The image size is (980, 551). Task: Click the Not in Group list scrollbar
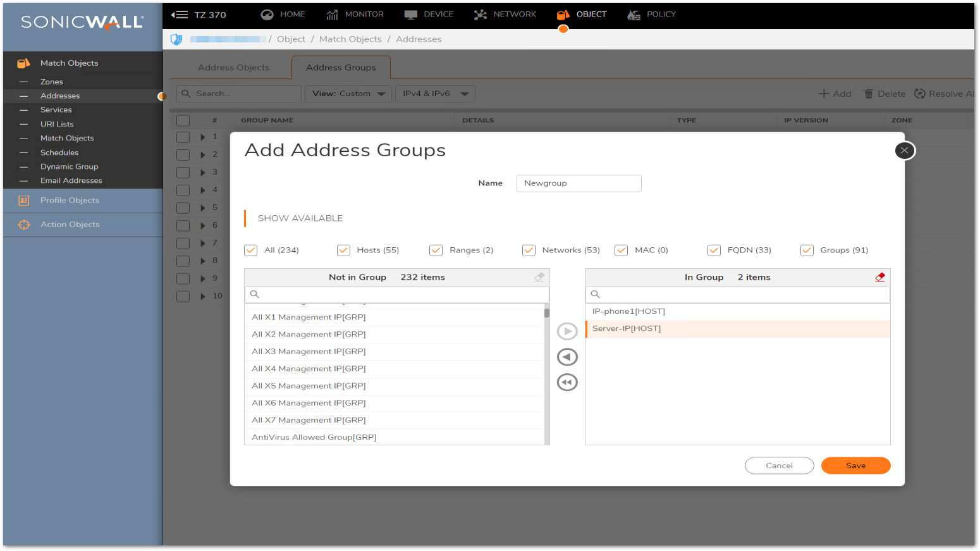[547, 373]
